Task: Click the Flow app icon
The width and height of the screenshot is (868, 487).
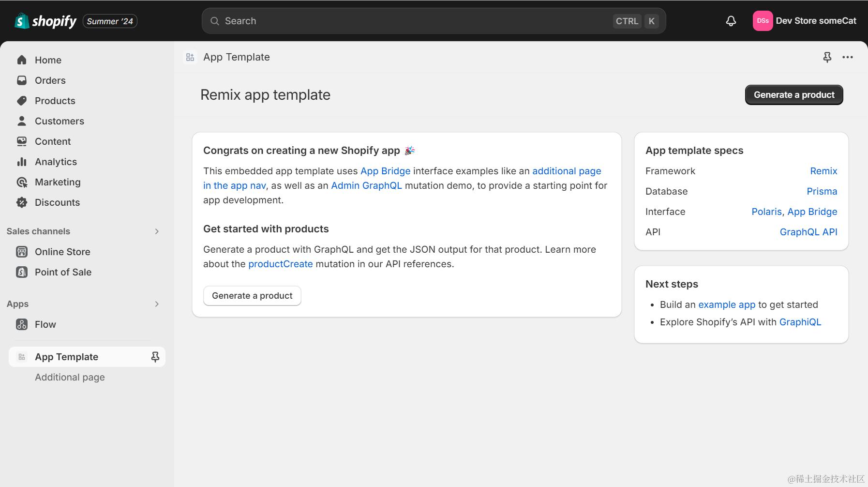Action: [22, 324]
